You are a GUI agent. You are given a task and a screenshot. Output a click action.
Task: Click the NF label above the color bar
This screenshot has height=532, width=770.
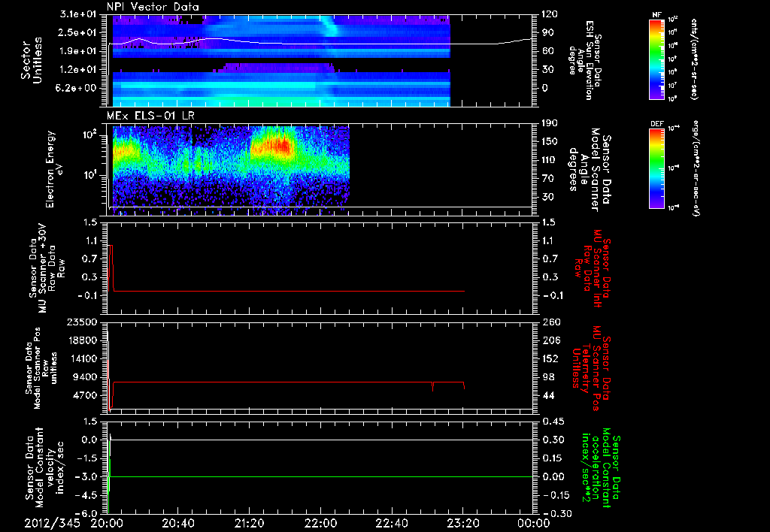click(x=656, y=15)
